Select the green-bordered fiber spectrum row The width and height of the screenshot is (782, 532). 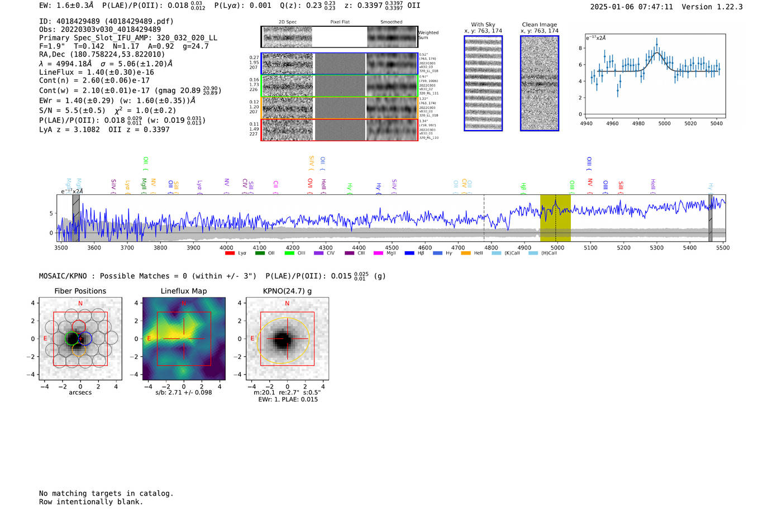pos(339,86)
